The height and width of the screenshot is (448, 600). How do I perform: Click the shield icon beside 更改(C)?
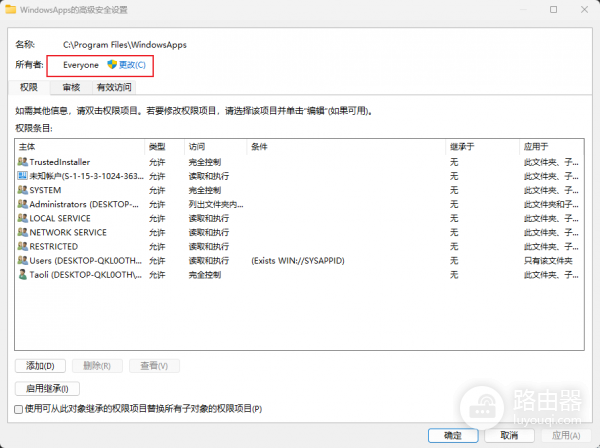click(x=112, y=65)
